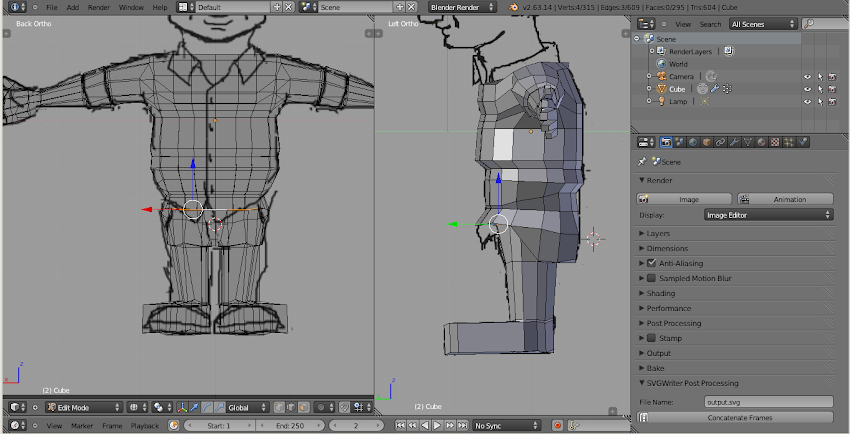Enable the Sampled Motion Blur checkbox

pyautogui.click(x=652, y=278)
